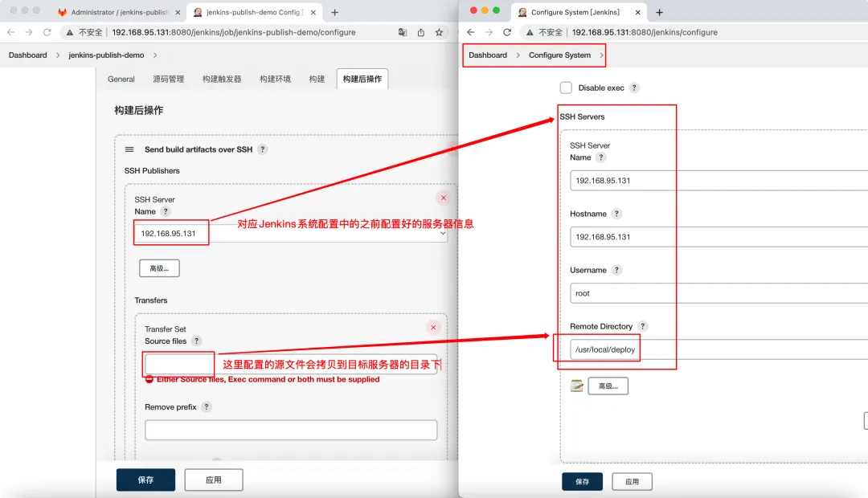This screenshot has width=868, height=498.
Task: Delete the Transfer Set entry
Action: (433, 327)
